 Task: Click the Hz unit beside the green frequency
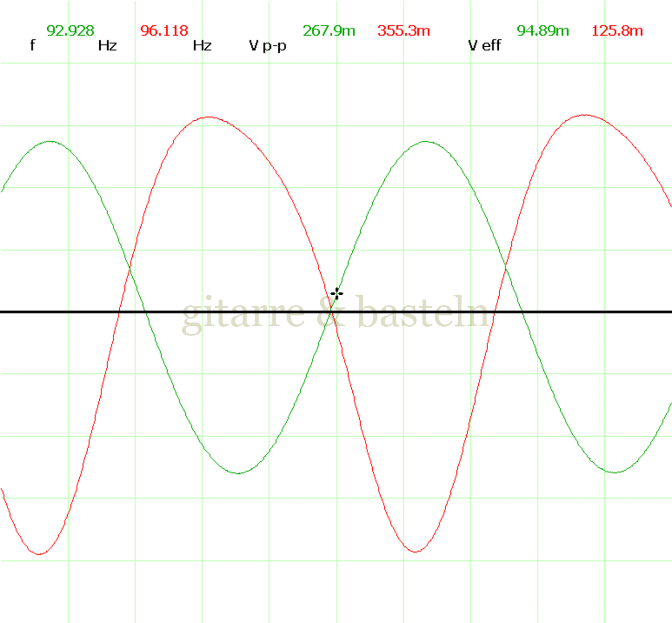tap(107, 46)
